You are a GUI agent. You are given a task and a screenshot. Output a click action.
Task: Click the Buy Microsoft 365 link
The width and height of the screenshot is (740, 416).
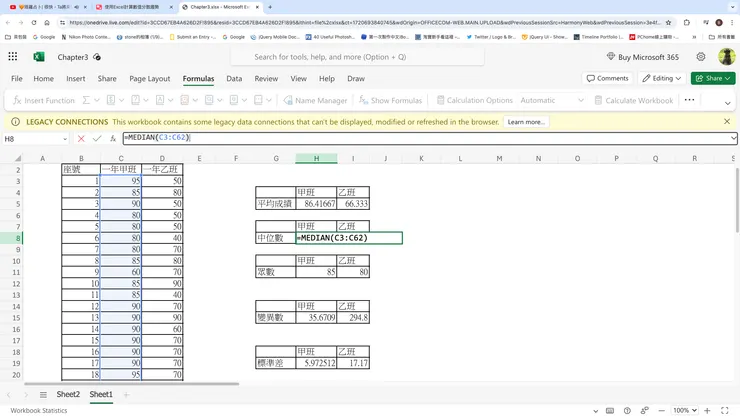pos(643,57)
